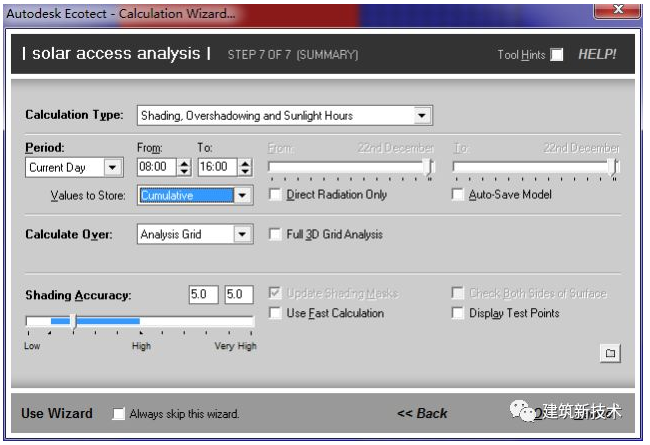Click the STEP 7 OF 7 (SUMMARY) text
The height and width of the screenshot is (445, 650).
pos(293,55)
